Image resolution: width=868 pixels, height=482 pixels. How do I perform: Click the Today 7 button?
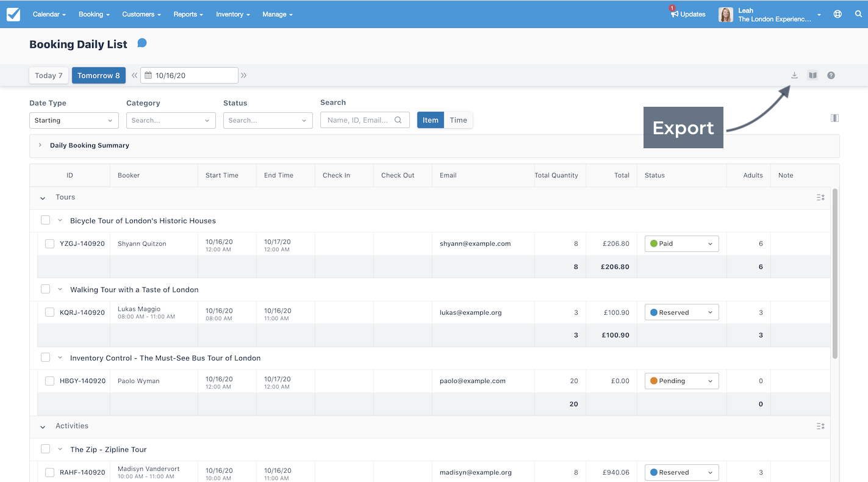(49, 76)
